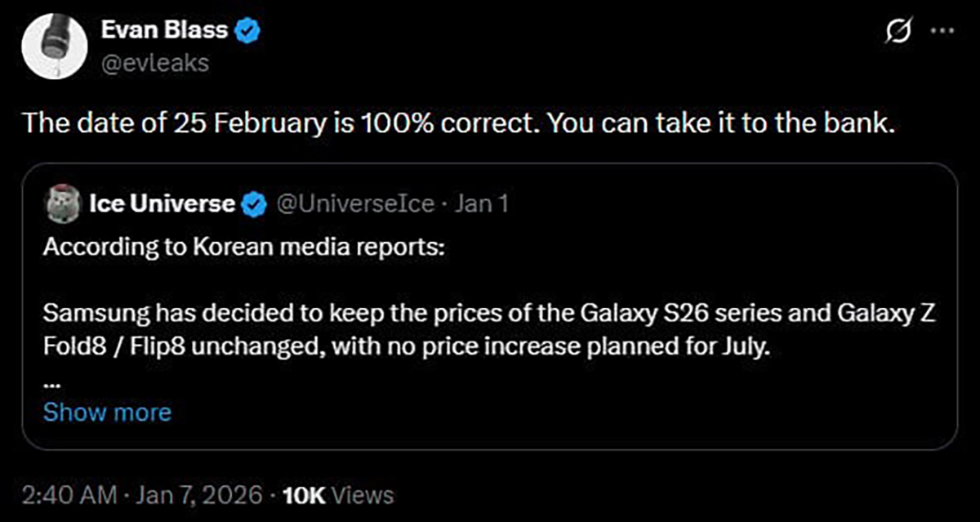The image size is (980, 522).
Task: Open the Evan Blass display name
Action: 165,32
